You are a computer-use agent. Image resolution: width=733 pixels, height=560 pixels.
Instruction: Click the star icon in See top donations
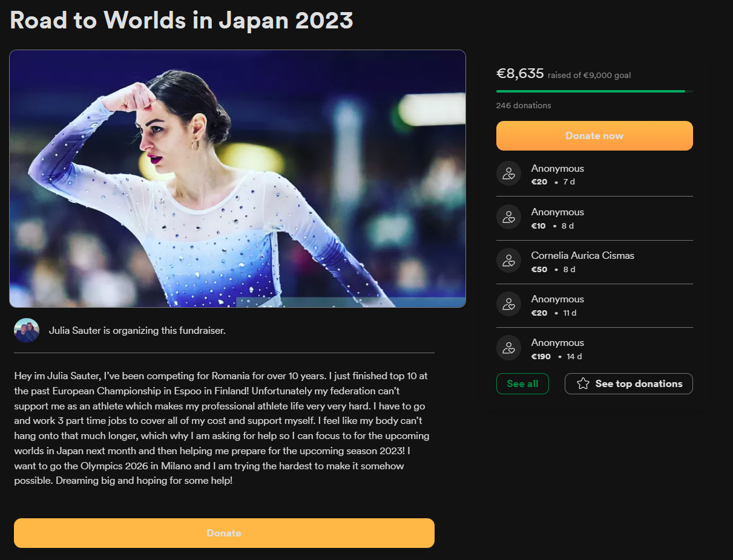583,384
